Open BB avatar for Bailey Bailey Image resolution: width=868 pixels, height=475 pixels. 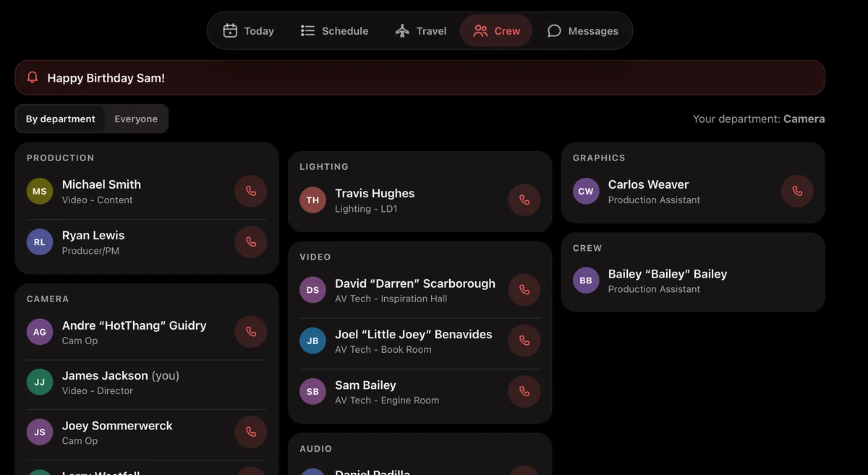(586, 281)
